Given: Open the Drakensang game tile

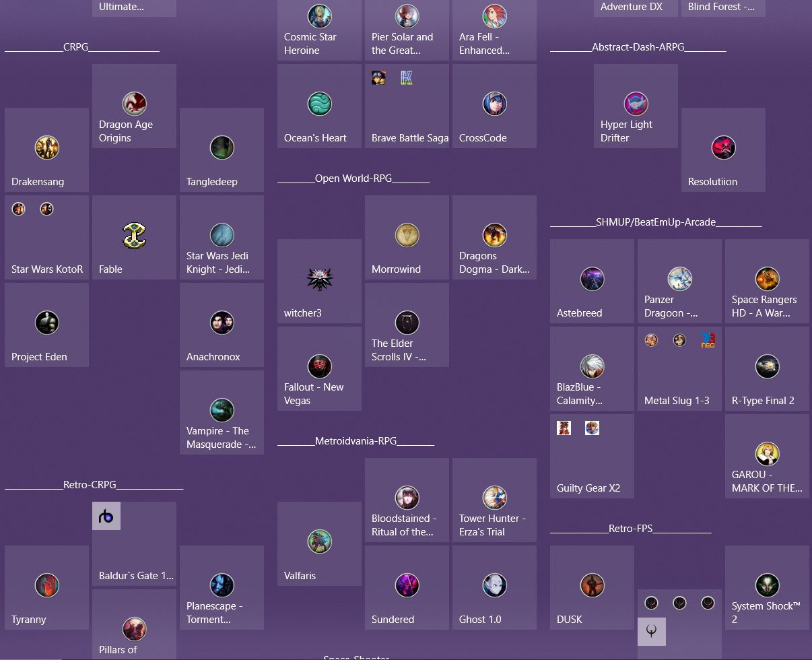Looking at the screenshot, I should [46, 150].
